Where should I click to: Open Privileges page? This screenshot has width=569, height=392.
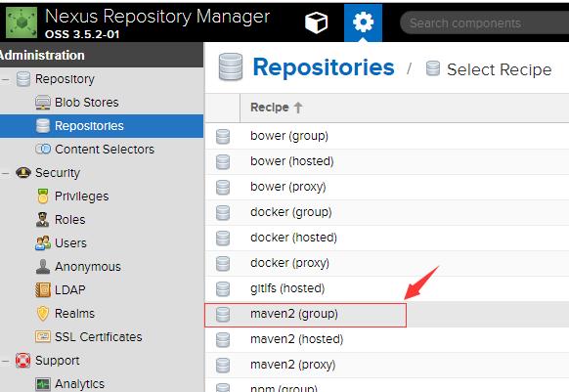tap(82, 196)
